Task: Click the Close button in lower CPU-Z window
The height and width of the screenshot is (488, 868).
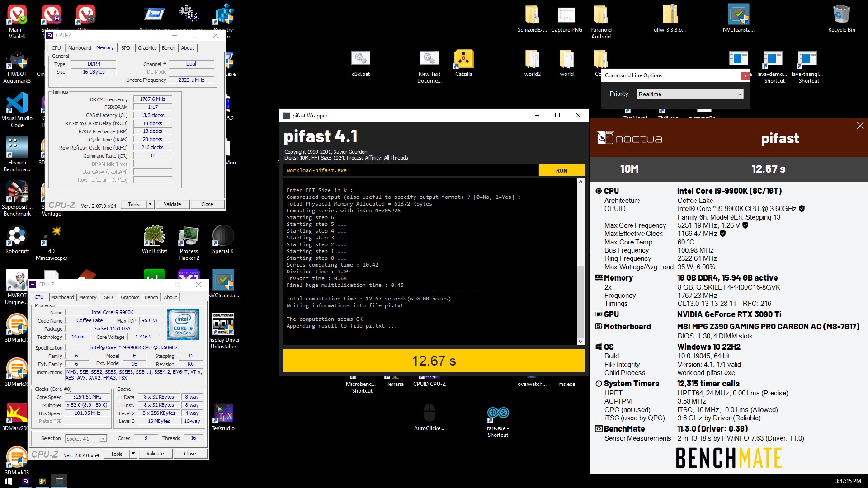Action: [190, 454]
